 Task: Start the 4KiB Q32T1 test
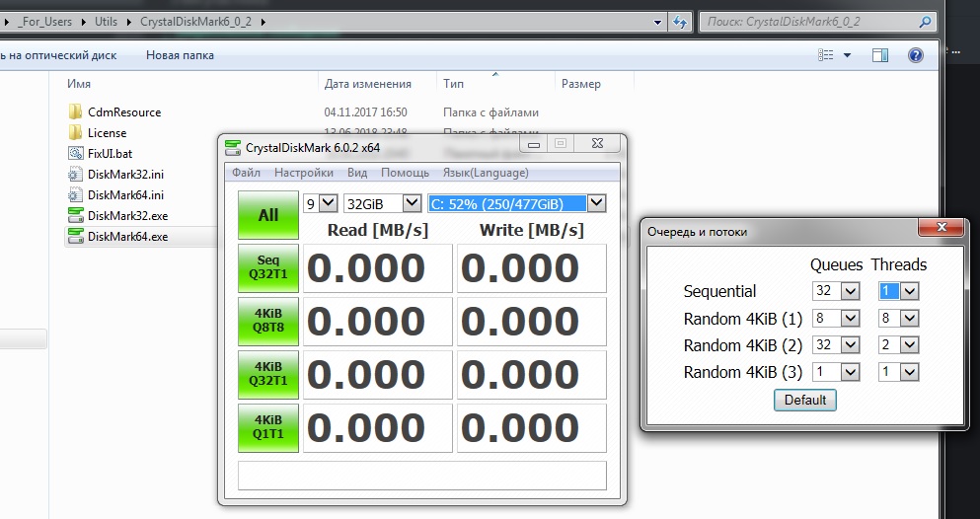point(268,374)
